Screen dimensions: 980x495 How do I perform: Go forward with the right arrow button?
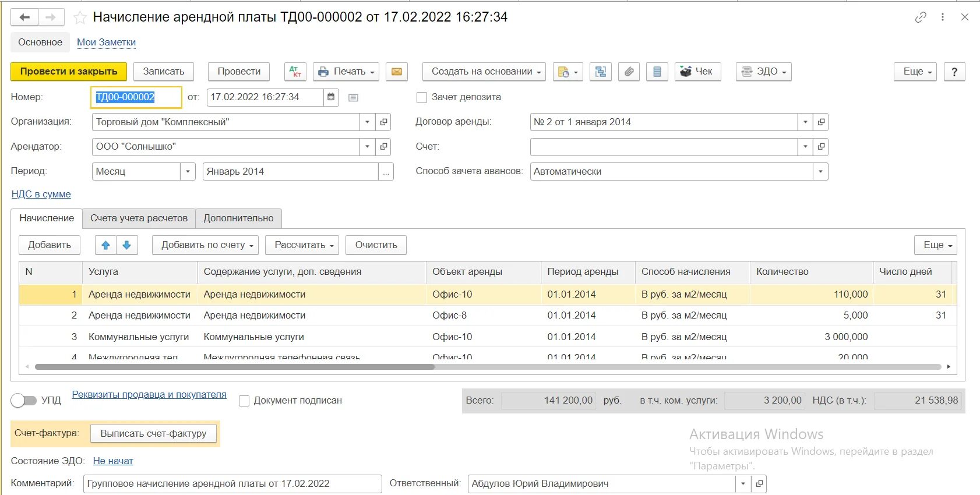click(x=51, y=17)
